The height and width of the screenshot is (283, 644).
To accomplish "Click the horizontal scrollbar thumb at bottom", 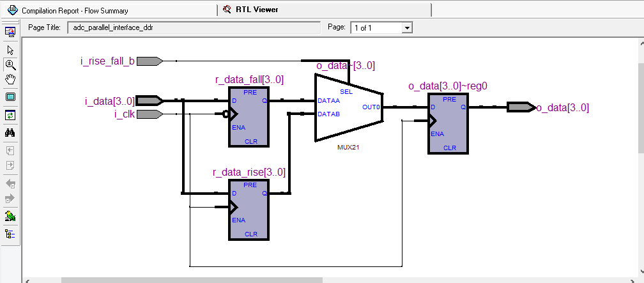I will point(192,280).
